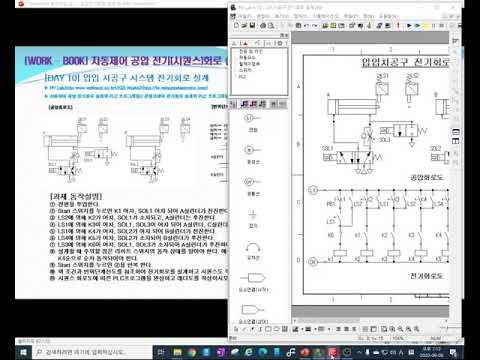The image size is (480, 360).
Task: Open File Explorer from the taskbar
Action: pos(178,352)
